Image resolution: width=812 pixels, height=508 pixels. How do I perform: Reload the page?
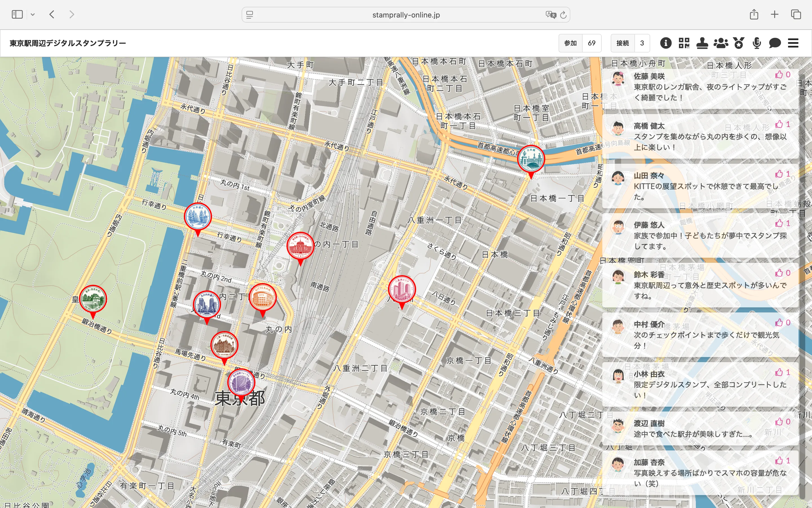click(563, 15)
